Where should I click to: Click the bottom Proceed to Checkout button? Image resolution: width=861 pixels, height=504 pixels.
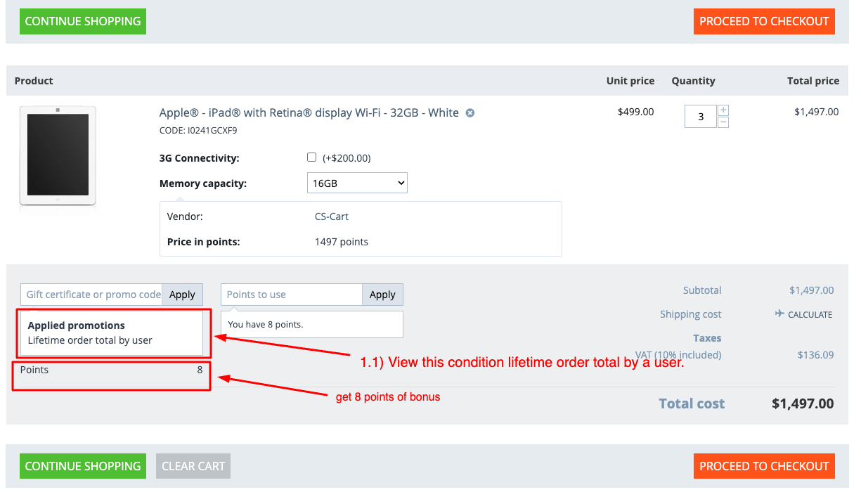tap(764, 466)
